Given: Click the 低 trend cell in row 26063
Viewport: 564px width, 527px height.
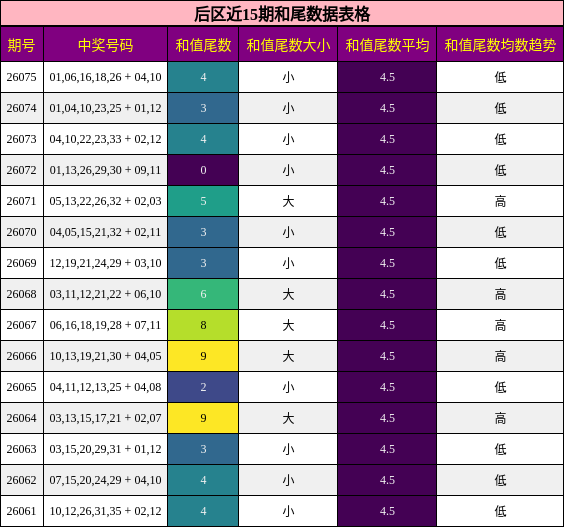Looking at the screenshot, I should [500, 449].
